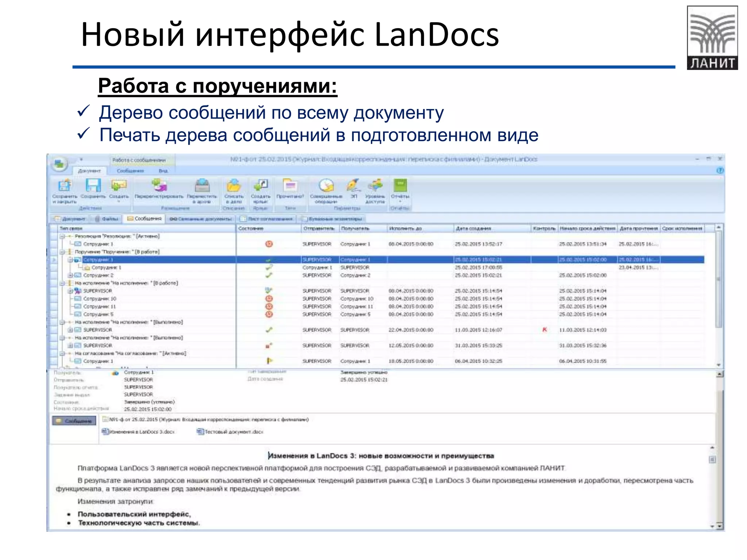This screenshot has height=560, width=747.
Task: Open the 'Связанные документы' page tab
Action: [x=201, y=219]
